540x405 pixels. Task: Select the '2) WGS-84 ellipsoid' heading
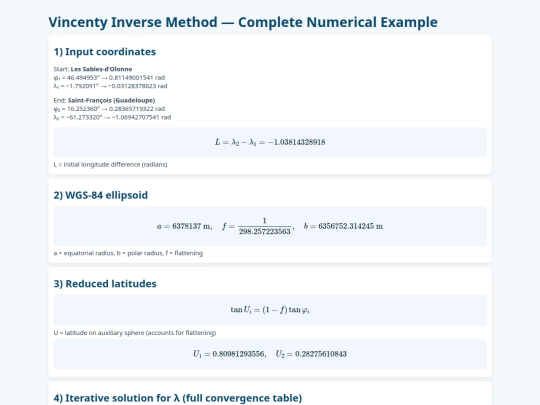tap(101, 195)
